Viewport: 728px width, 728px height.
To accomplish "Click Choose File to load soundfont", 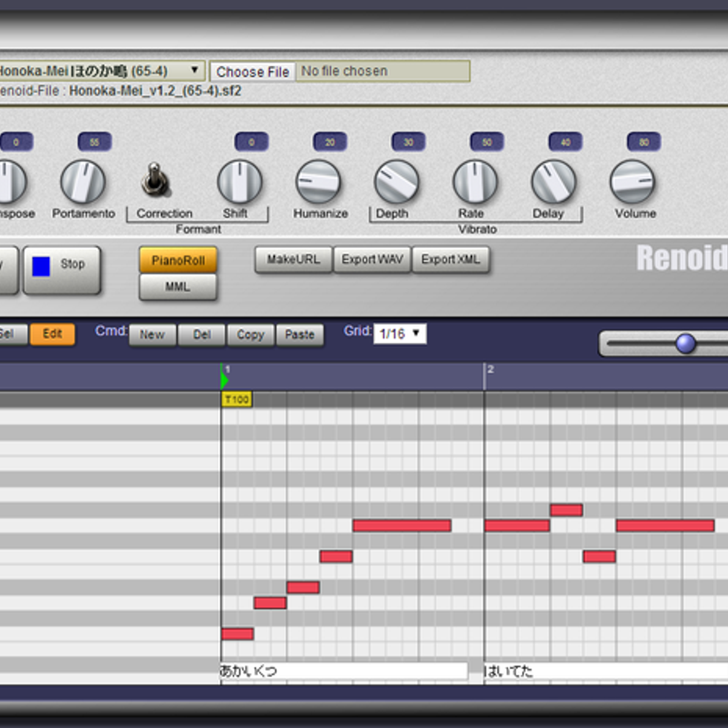I will click(252, 72).
